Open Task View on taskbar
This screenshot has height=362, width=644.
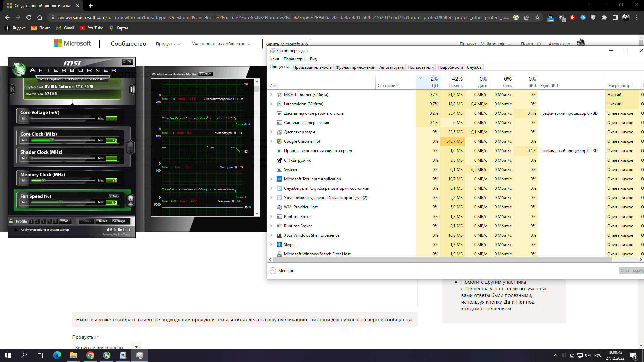click(x=40, y=355)
